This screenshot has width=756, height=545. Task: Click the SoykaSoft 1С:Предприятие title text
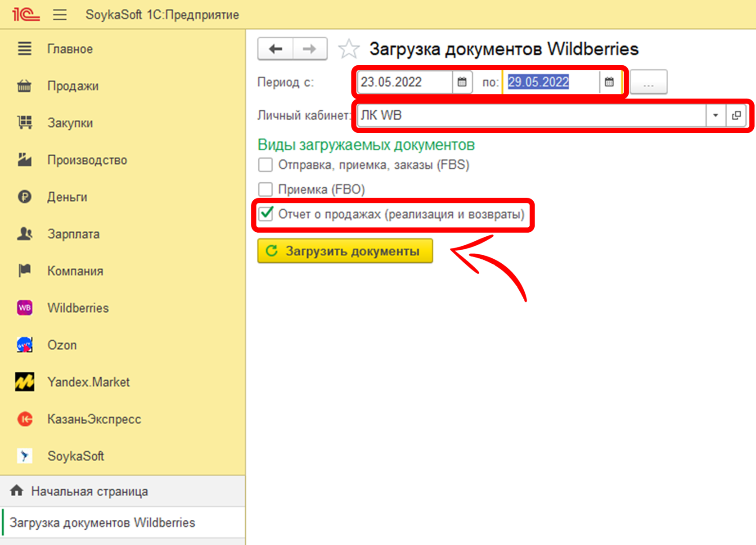coord(162,15)
